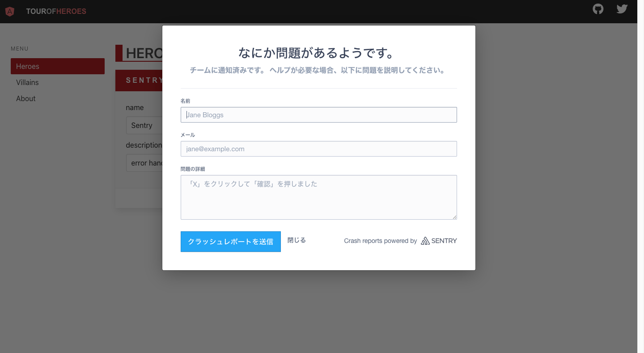Click the 'TOUROFHEROES' brand title
644x353 pixels.
pos(56,11)
